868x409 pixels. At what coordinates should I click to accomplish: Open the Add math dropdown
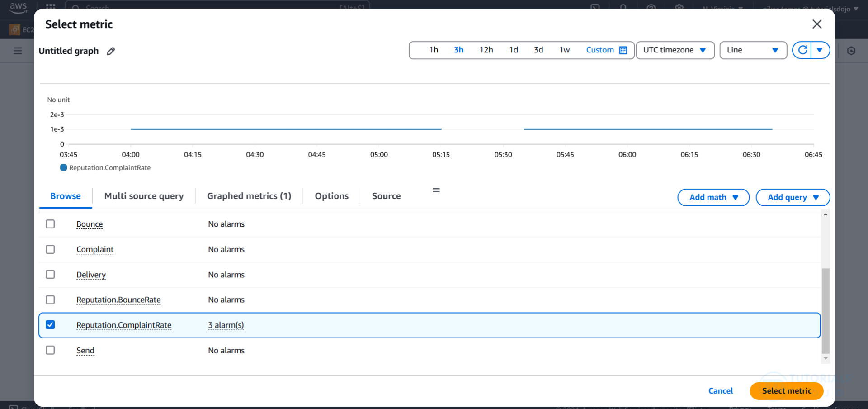pos(713,197)
